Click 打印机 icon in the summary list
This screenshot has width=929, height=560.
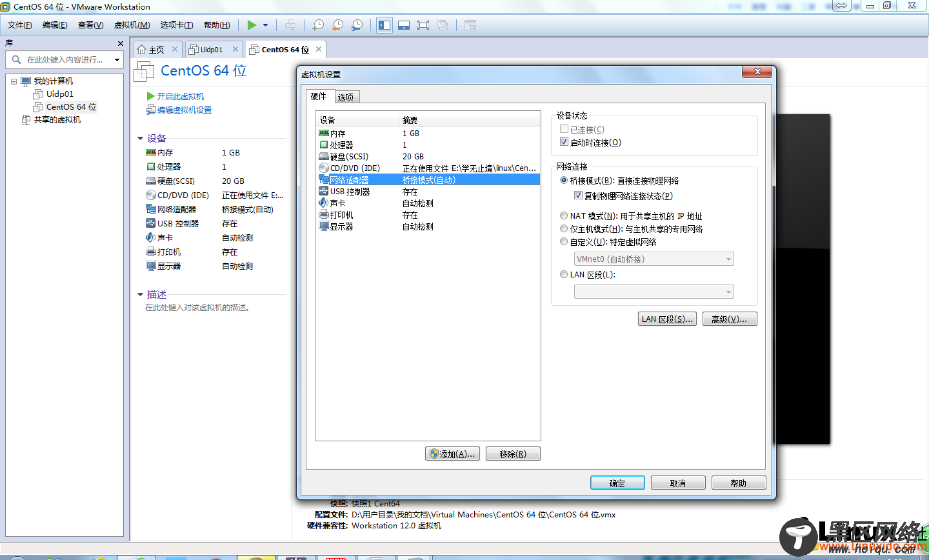tap(151, 252)
